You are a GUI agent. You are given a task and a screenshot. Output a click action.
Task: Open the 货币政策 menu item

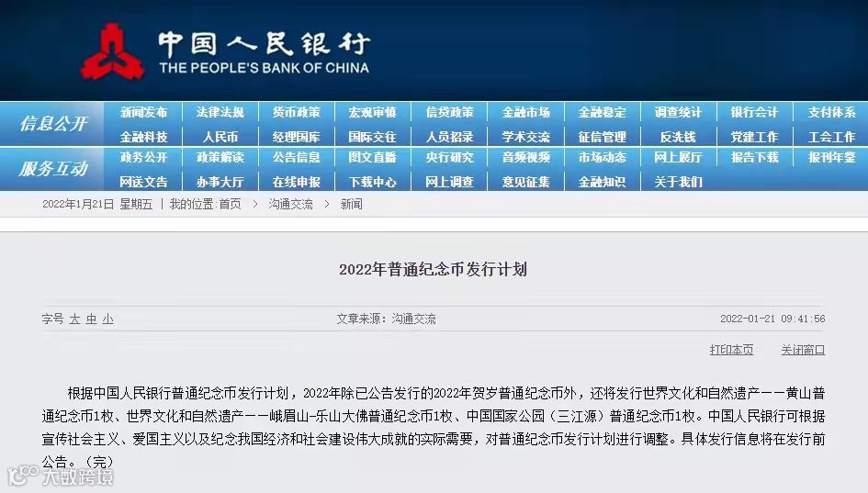tap(296, 112)
